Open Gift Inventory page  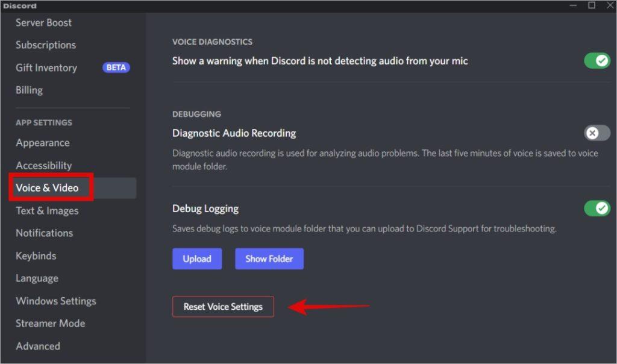tap(46, 67)
